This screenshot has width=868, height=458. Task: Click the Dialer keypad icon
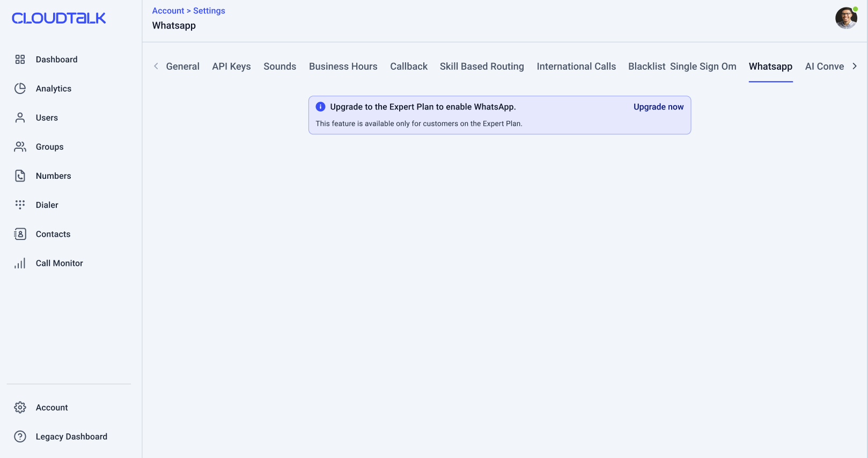point(20,205)
